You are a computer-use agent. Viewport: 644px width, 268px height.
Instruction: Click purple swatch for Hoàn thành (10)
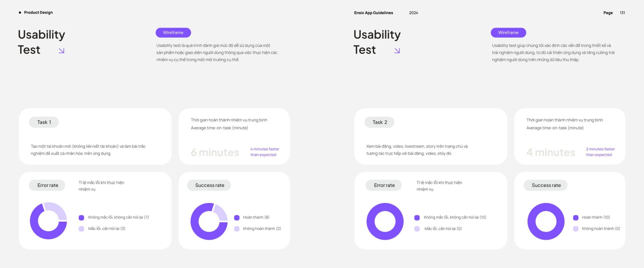576,218
